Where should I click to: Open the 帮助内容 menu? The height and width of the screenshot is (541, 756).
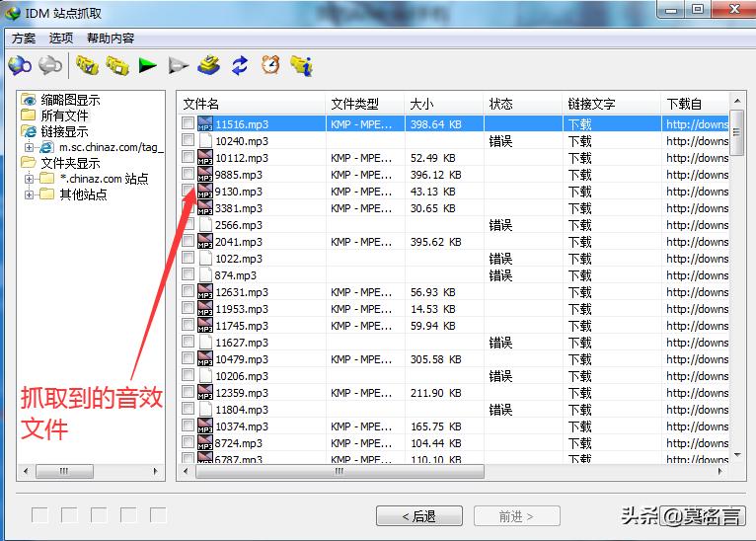(111, 39)
